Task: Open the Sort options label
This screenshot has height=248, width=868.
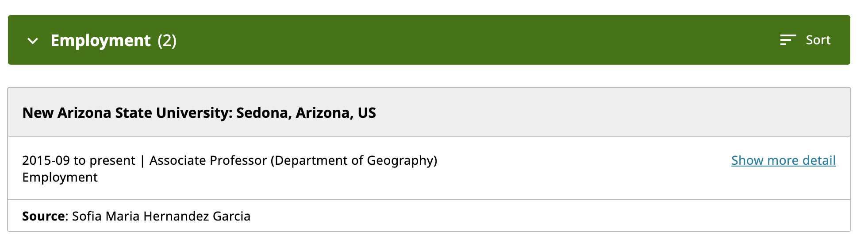Action: [x=818, y=40]
